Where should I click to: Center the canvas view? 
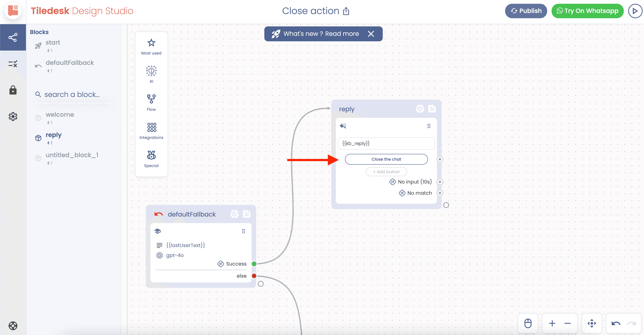(x=591, y=323)
